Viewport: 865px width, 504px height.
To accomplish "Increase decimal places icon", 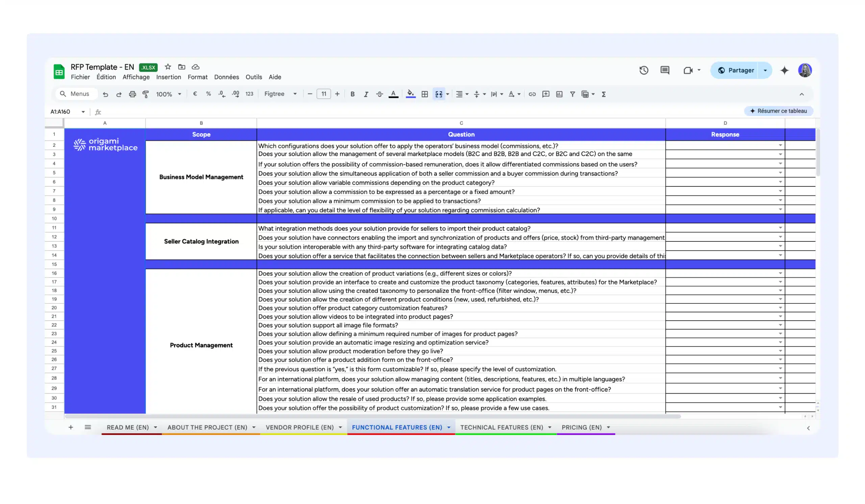I will pos(236,94).
